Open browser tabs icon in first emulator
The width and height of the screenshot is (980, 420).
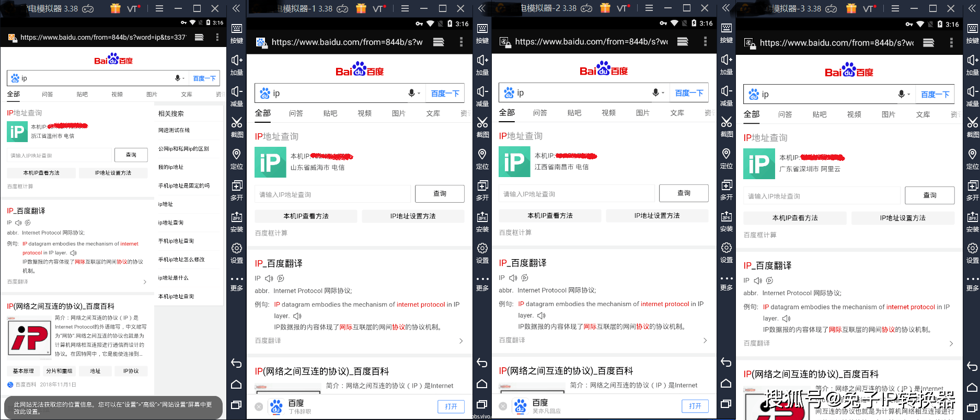click(x=199, y=37)
